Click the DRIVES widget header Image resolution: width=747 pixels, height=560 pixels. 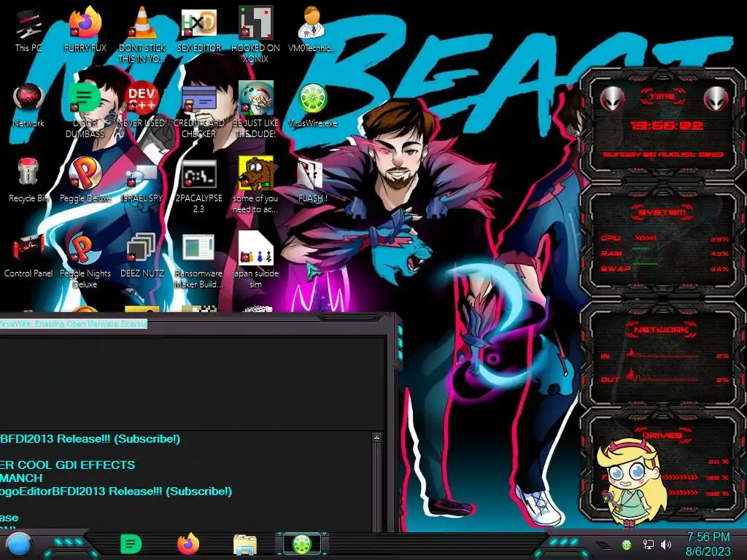tap(662, 435)
